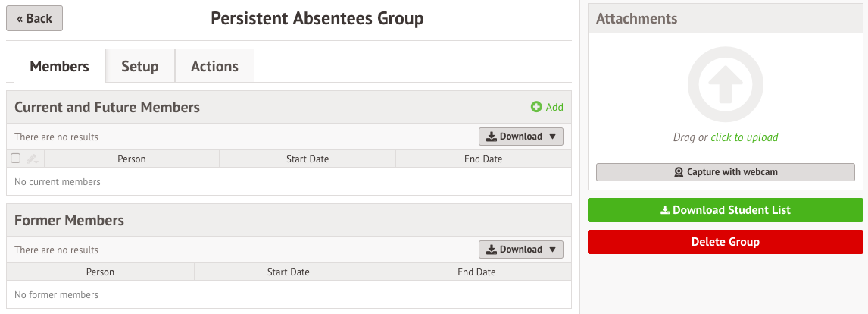Go back using the « Back button
Screen dimensions: 868x314
pyautogui.click(x=34, y=18)
